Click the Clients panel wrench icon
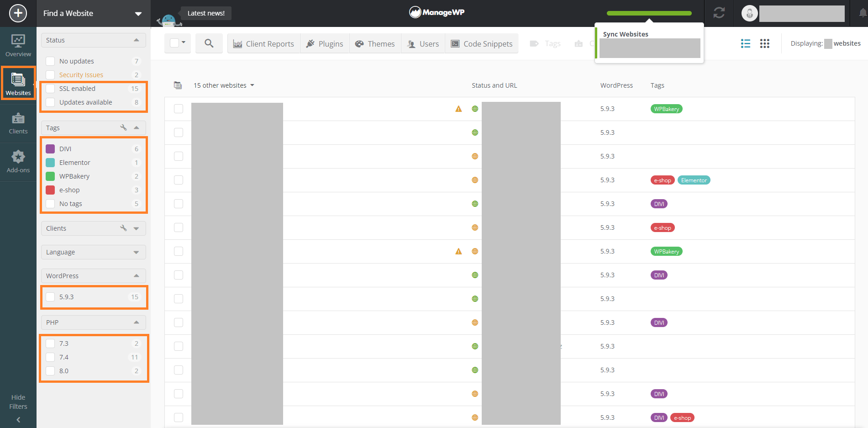 (123, 228)
